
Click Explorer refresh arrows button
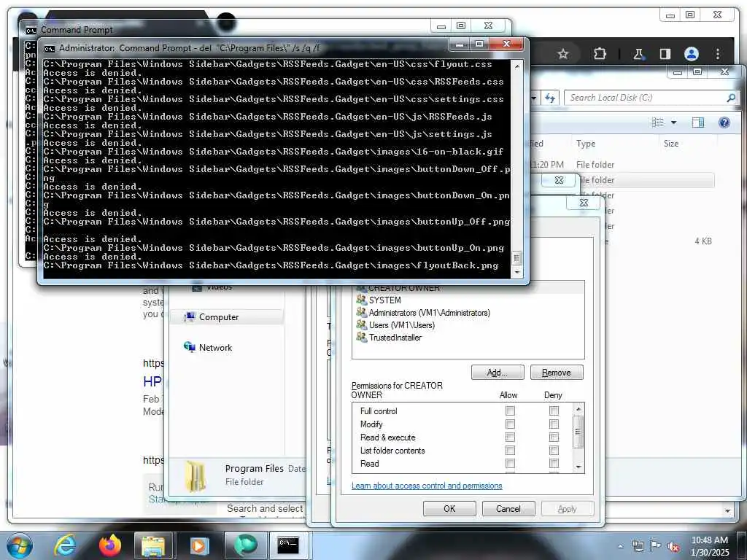(550, 98)
